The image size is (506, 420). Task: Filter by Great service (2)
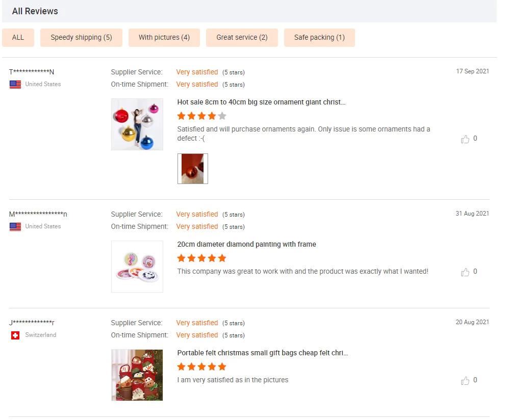pyautogui.click(x=242, y=38)
